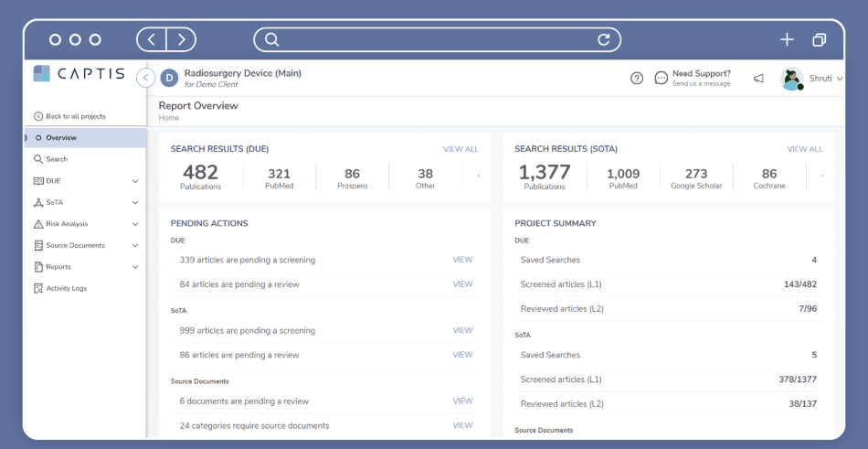Click VIEW for 6 documents pending review

pyautogui.click(x=463, y=401)
